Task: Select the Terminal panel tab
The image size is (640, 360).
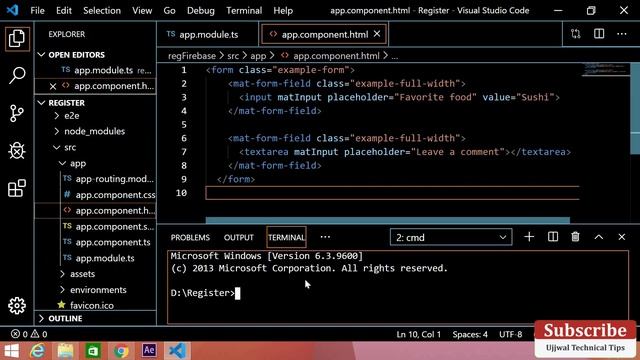Action: click(x=286, y=238)
